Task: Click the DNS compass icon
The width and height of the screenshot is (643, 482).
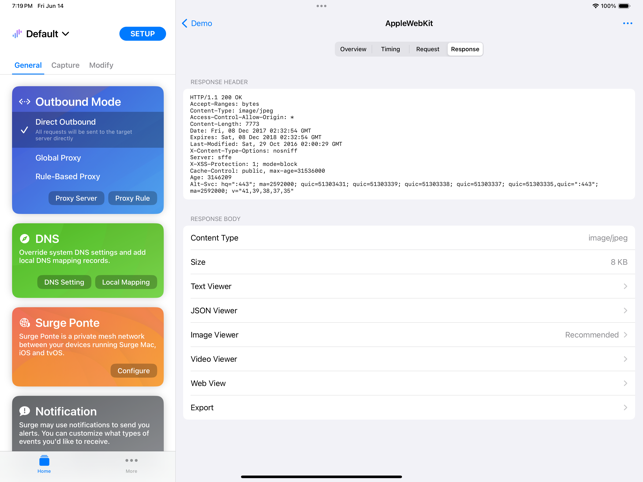Action: [x=25, y=239]
